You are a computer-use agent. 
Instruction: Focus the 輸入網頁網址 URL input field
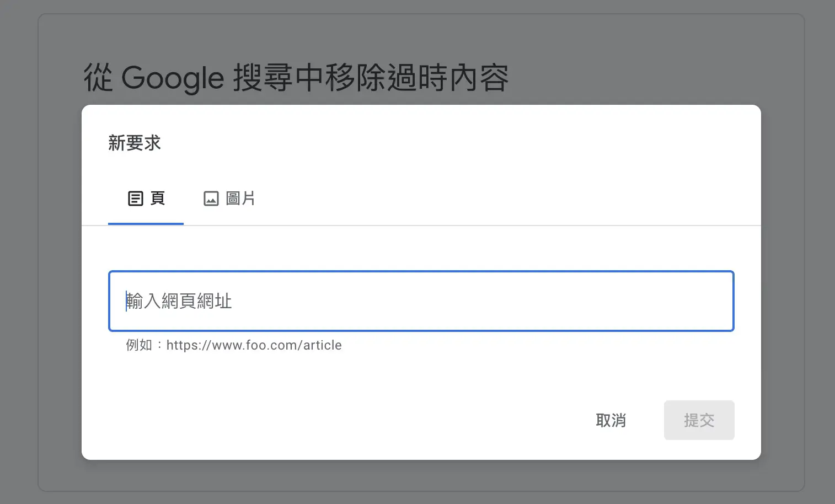[x=421, y=301]
